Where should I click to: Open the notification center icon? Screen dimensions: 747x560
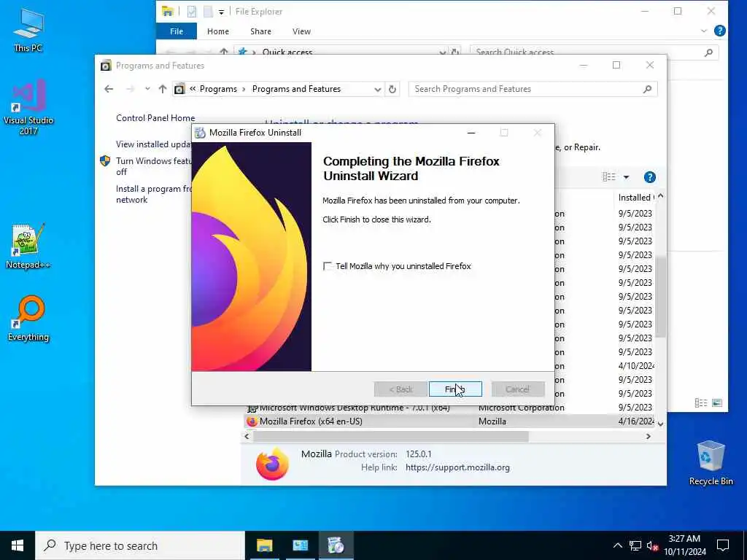pyautogui.click(x=723, y=545)
